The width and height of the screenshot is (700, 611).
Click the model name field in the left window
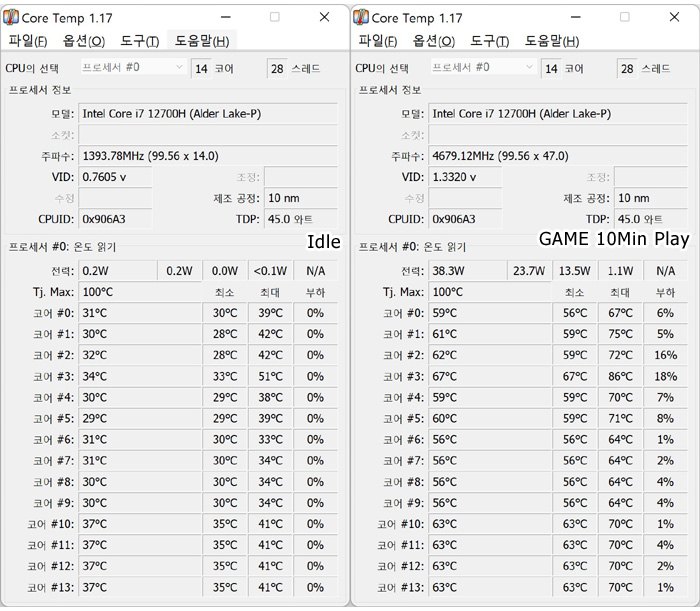click(207, 114)
